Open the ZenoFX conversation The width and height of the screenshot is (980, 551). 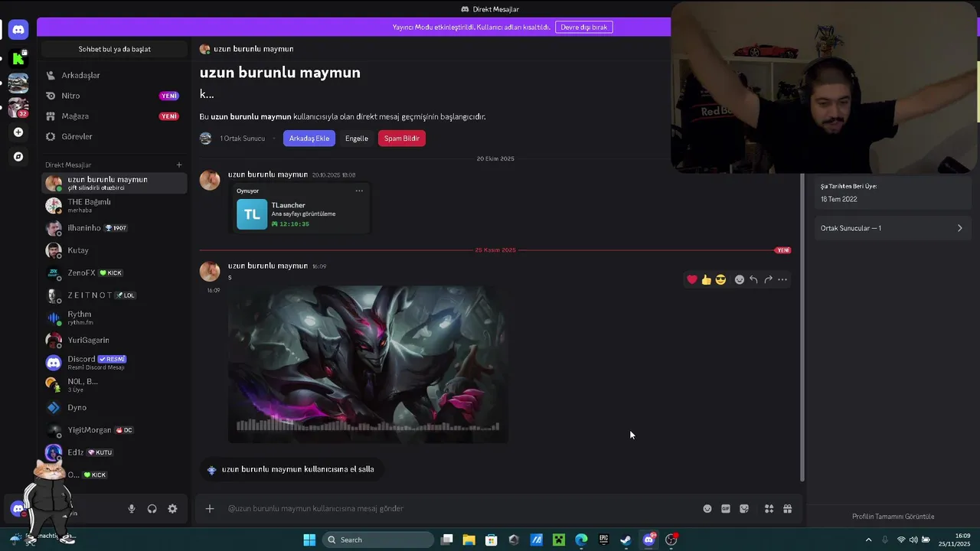pos(114,272)
